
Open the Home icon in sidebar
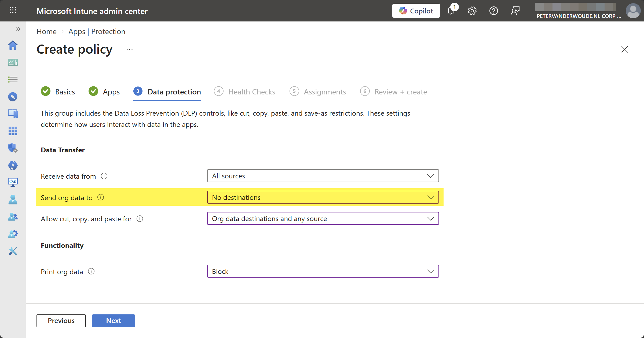[13, 45]
